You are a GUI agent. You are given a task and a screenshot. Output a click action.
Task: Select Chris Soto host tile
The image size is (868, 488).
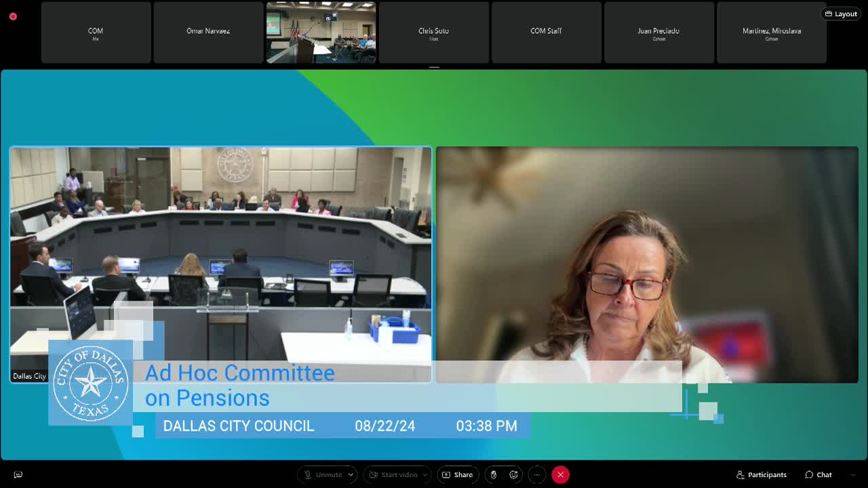[433, 33]
